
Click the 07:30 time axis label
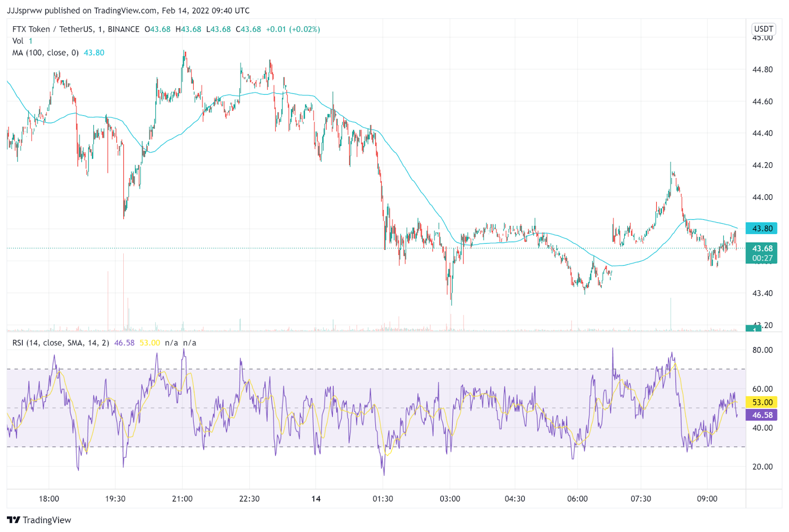click(641, 498)
